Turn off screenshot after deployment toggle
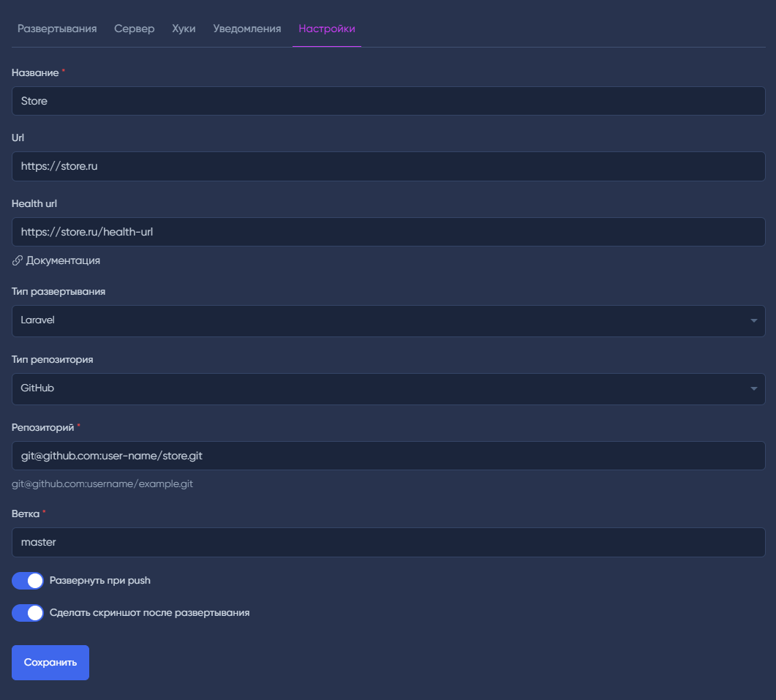Viewport: 776px width, 700px height. click(x=28, y=613)
